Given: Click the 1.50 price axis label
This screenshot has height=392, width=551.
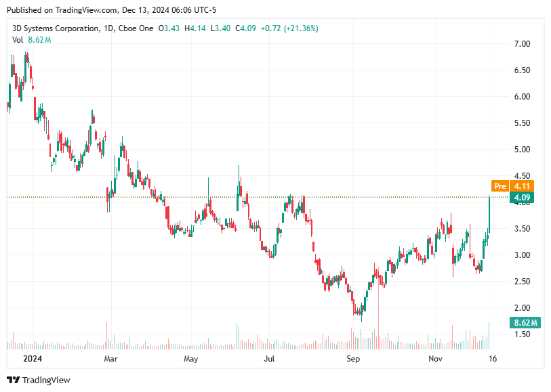Looking at the screenshot, I should [x=522, y=334].
